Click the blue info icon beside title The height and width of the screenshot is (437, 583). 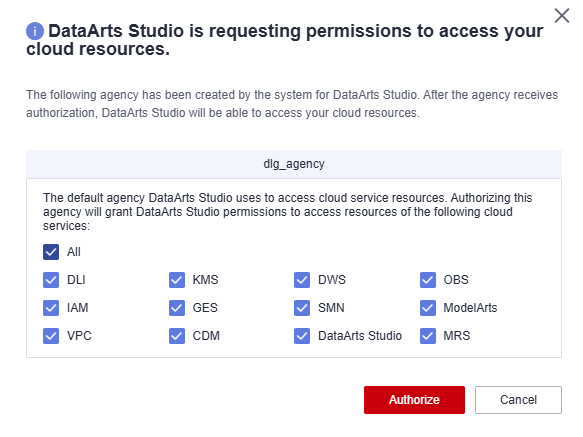(35, 31)
